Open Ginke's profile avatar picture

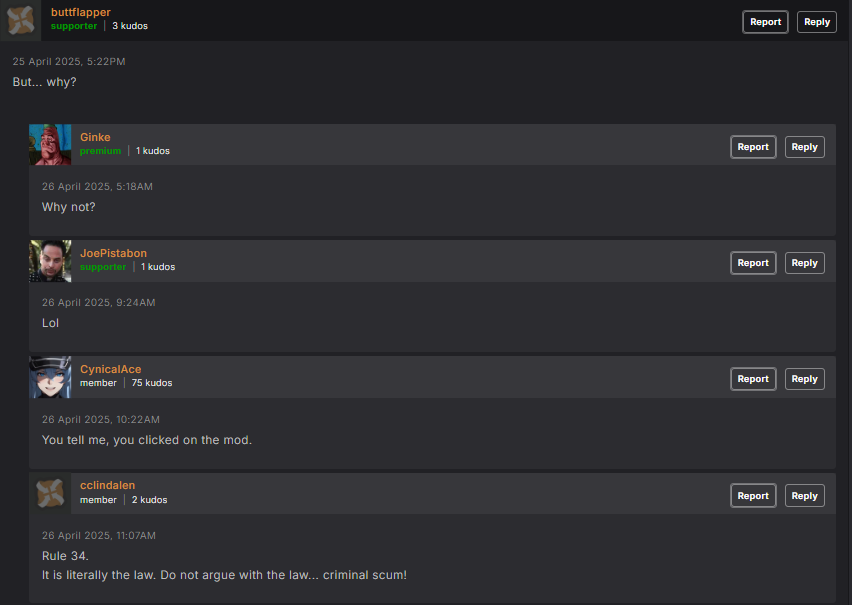pos(50,145)
